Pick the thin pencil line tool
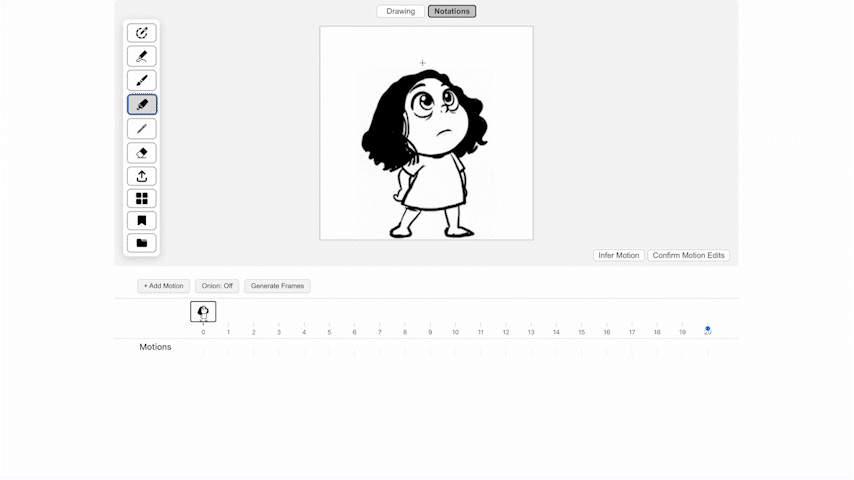 [x=141, y=129]
